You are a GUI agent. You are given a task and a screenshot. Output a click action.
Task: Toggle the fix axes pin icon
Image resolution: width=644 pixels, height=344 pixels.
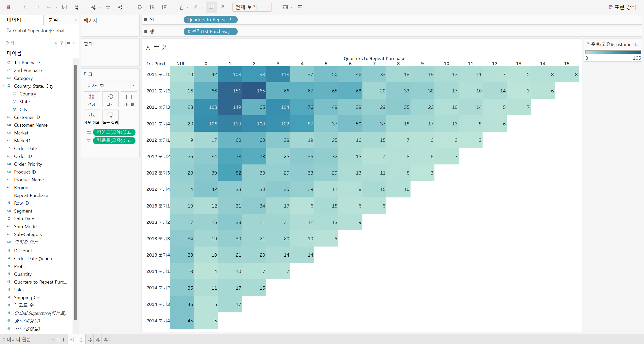223,7
